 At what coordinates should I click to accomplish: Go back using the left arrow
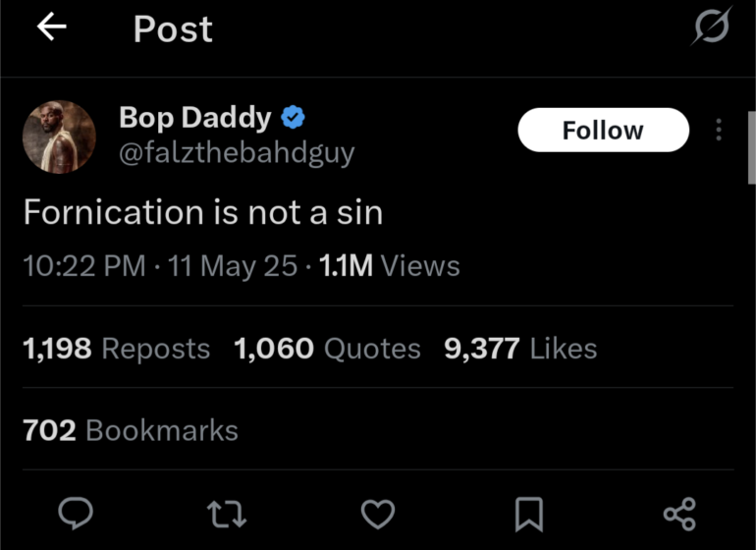coord(51,28)
